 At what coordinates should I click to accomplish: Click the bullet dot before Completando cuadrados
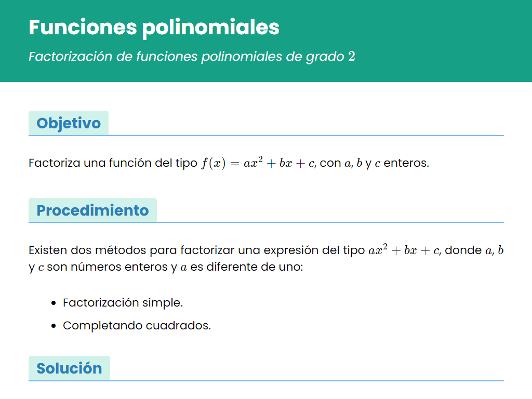(x=54, y=326)
